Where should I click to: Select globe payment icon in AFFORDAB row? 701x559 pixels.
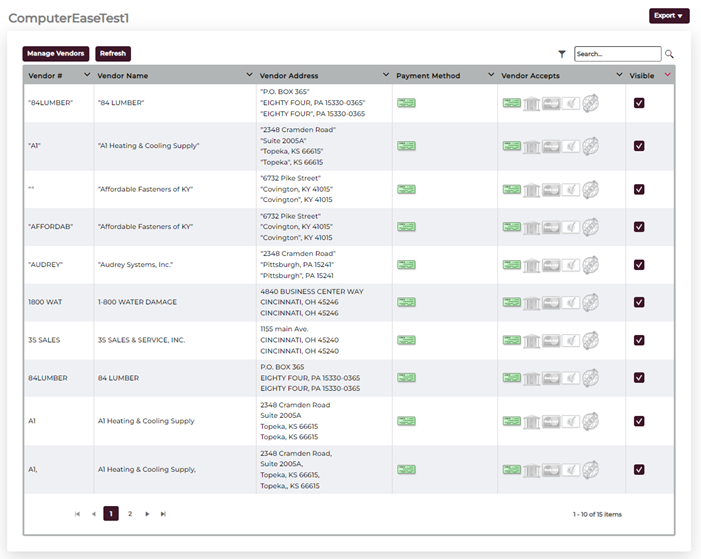click(x=590, y=227)
